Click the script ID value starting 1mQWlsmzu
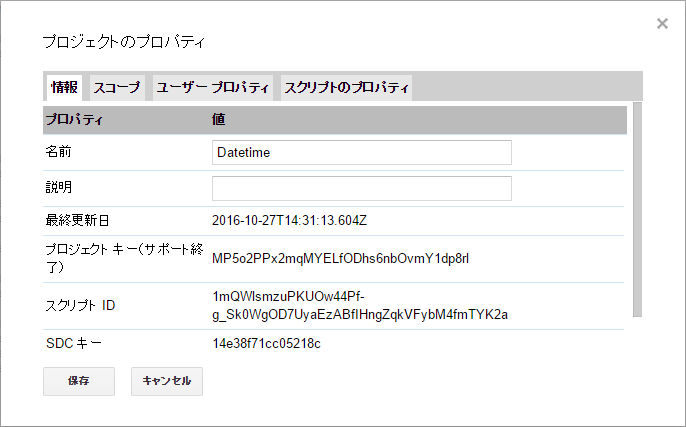 point(360,305)
